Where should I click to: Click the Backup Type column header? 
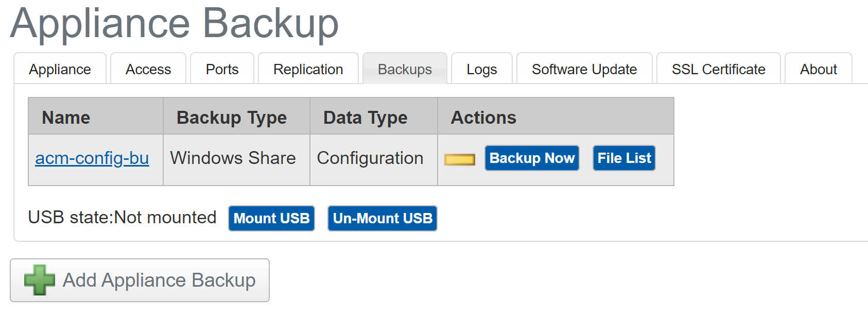pos(231,117)
